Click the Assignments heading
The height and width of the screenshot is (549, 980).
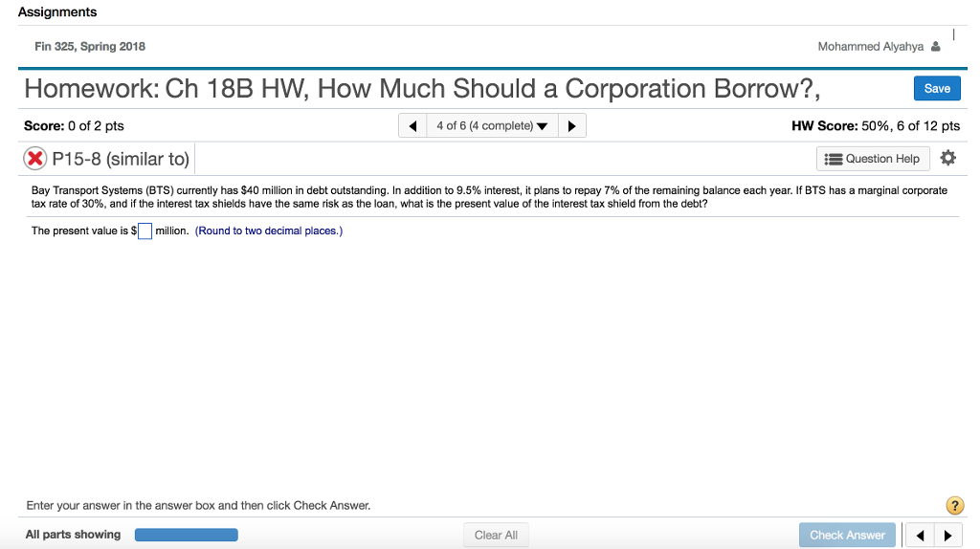click(57, 11)
